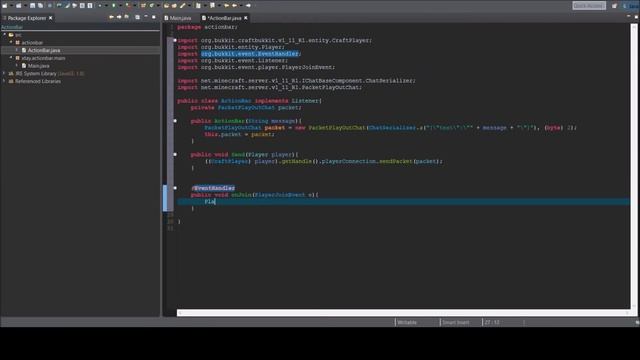Click the Quick Access search field
Viewport: 640px width, 360px height.
pos(589,5)
